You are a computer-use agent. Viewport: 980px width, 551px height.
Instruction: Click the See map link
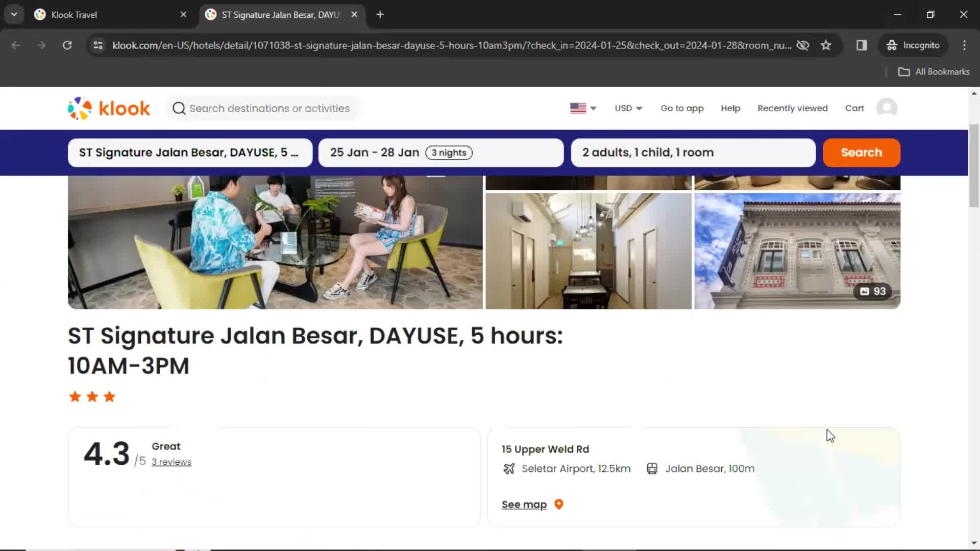pos(524,505)
